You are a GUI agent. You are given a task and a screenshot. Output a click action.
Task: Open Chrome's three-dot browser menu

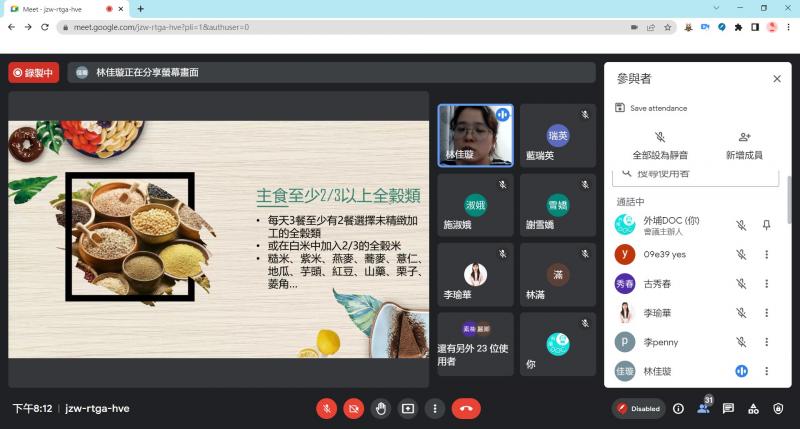[x=789, y=27]
